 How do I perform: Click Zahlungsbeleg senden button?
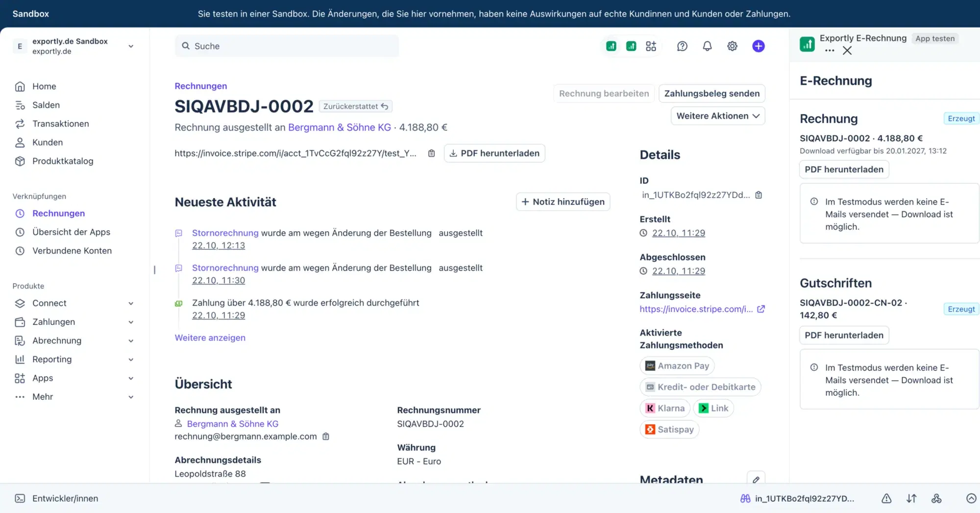click(711, 93)
